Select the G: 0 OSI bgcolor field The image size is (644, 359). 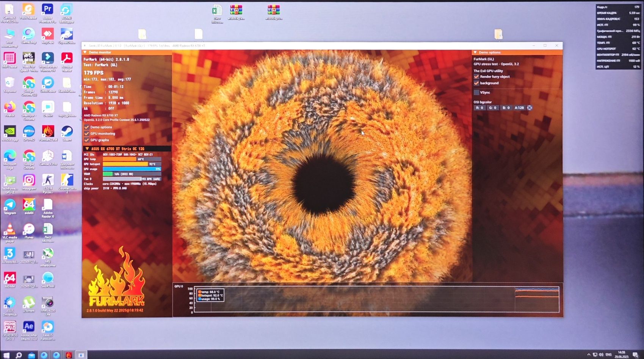click(492, 108)
